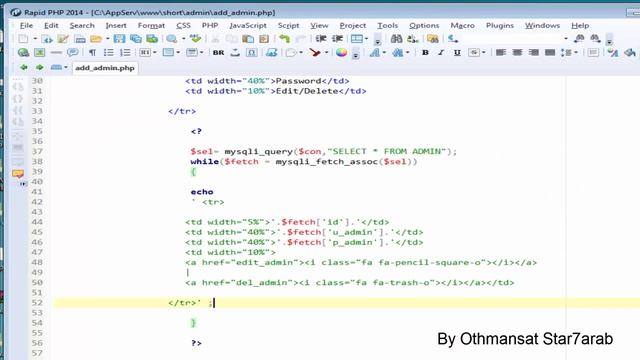Click the Cut scissors icon
This screenshot has height=360, width=640.
(215, 39)
